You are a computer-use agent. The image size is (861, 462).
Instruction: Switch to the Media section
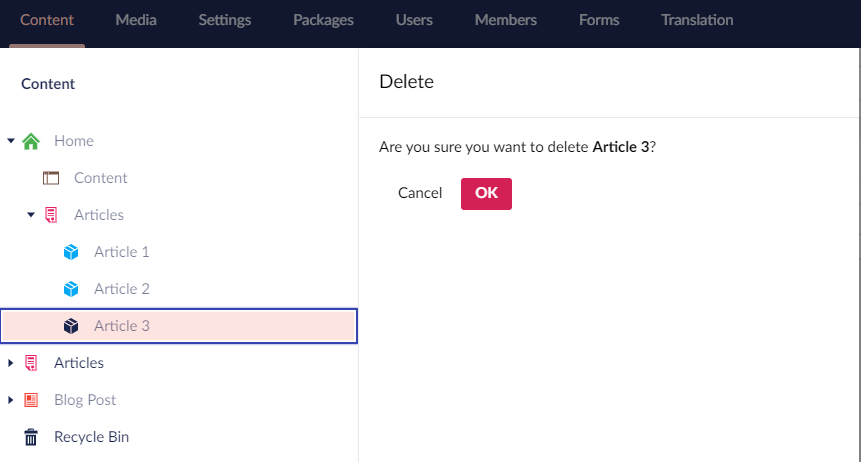[136, 20]
